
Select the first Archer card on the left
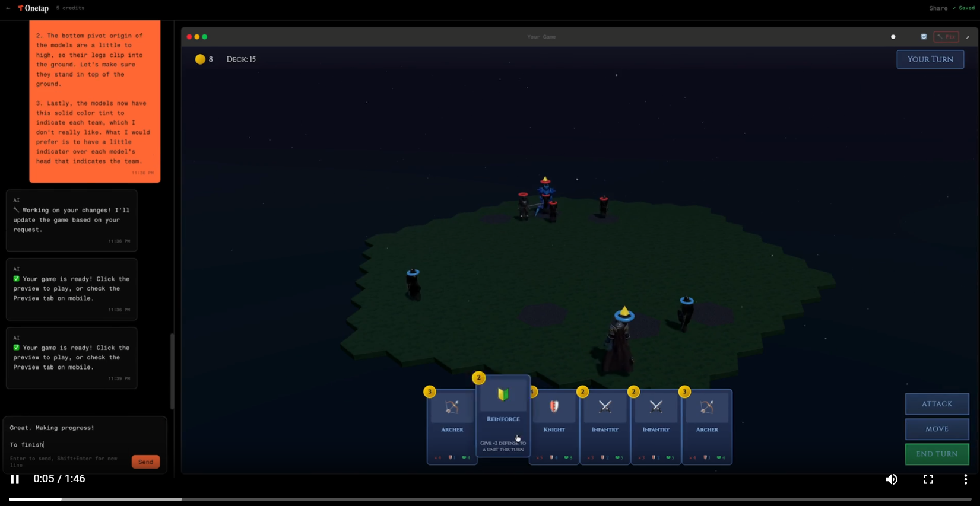coord(452,427)
